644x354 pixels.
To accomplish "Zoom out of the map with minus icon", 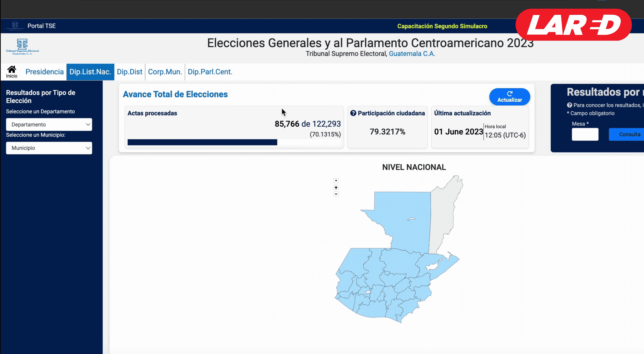I will pyautogui.click(x=336, y=194).
